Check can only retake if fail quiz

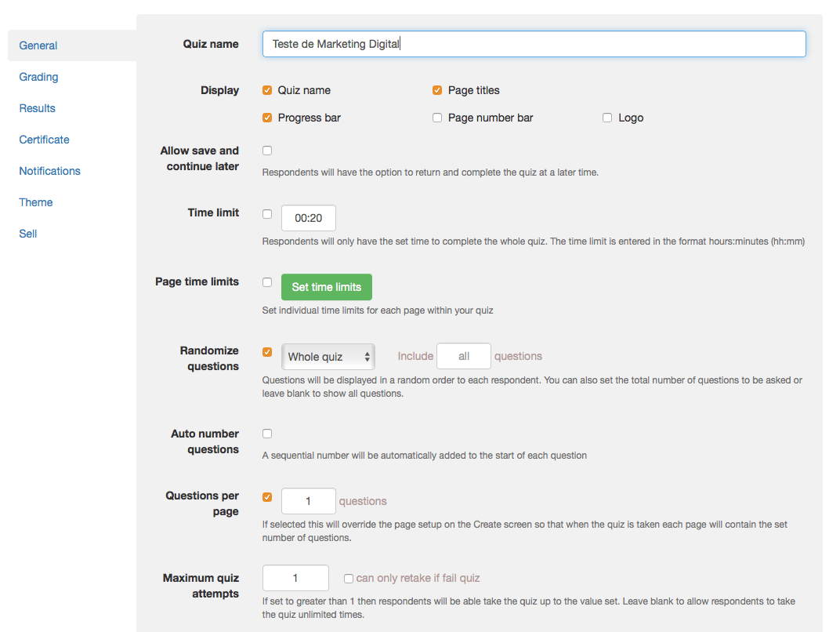click(x=348, y=579)
